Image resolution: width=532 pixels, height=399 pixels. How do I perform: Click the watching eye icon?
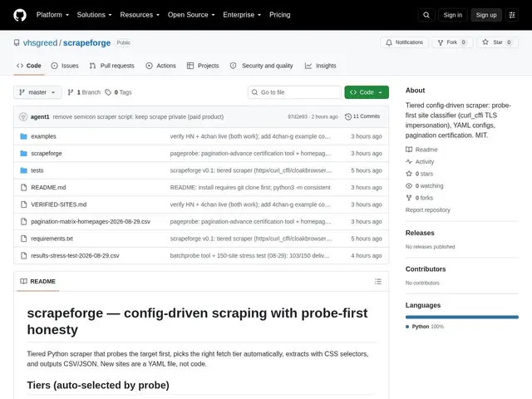tap(409, 186)
